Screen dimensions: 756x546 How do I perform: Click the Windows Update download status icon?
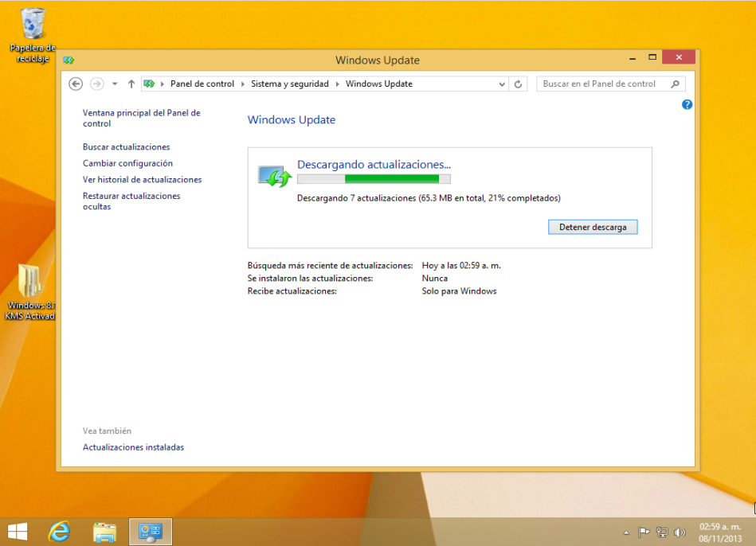click(275, 176)
